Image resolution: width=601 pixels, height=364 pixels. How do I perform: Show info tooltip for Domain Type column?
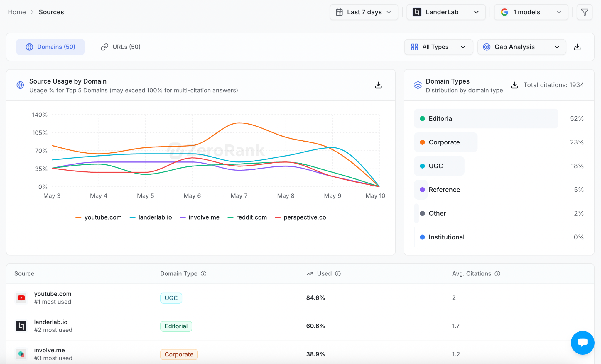point(203,273)
